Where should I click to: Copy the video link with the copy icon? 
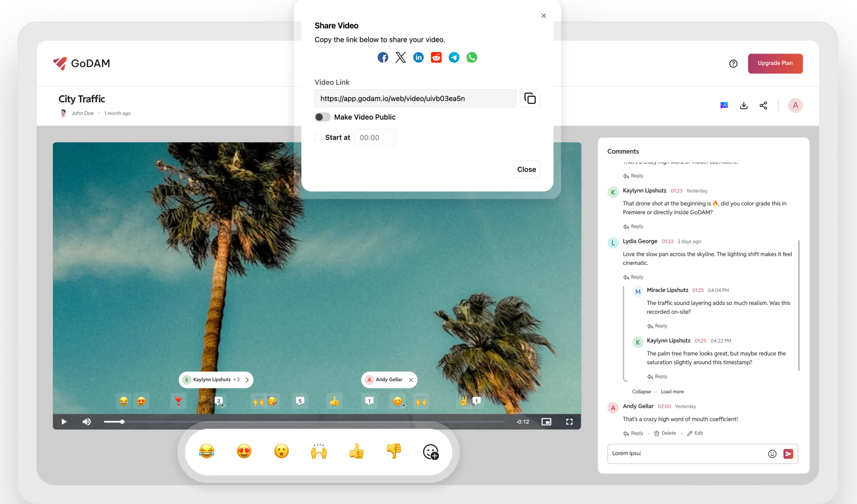click(530, 98)
